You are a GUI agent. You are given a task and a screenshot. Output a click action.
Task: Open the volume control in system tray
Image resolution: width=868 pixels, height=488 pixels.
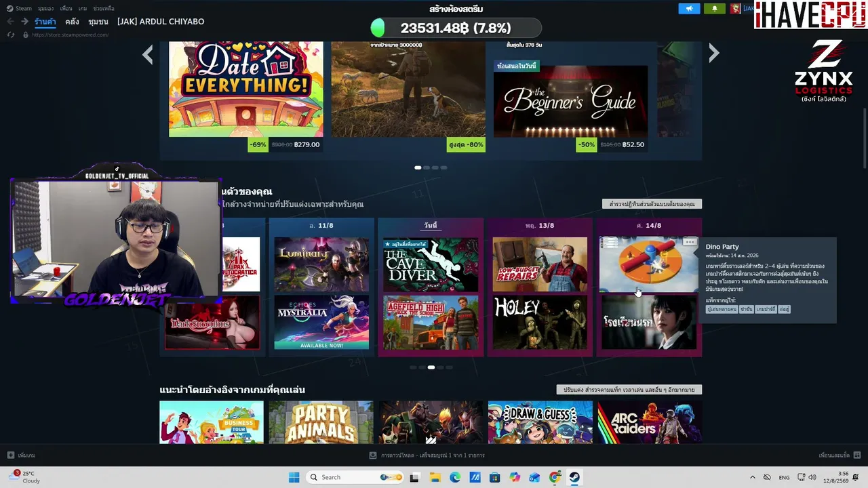(812, 477)
